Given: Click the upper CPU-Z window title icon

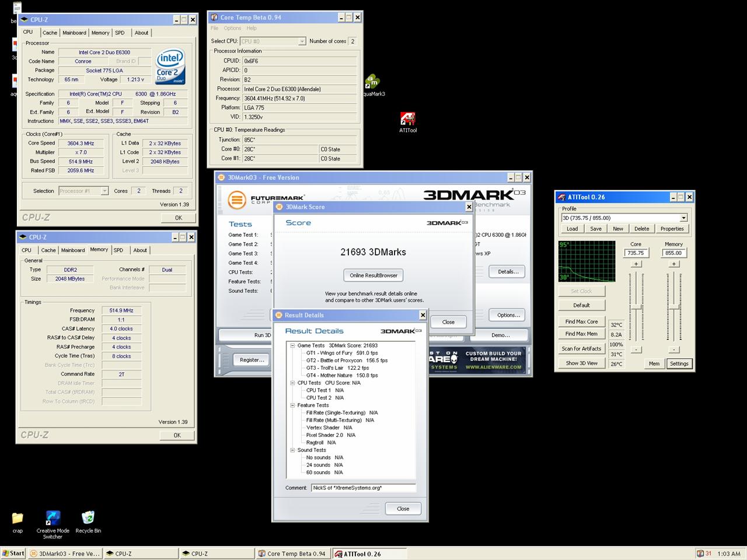Looking at the screenshot, I should pyautogui.click(x=25, y=20).
